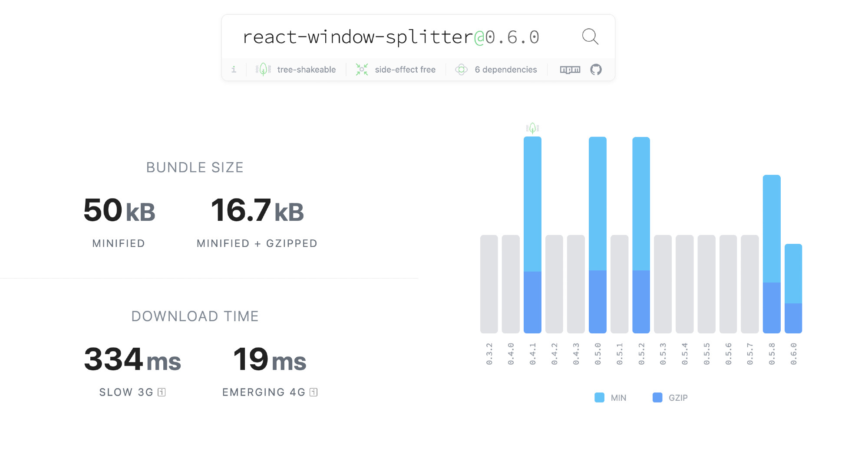Click the 16.7 kB gzipped size value
The image size is (868, 449).
(x=257, y=210)
